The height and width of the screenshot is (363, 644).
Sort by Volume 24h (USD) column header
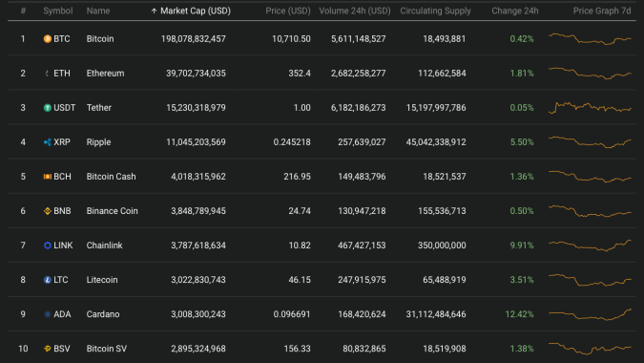click(355, 11)
